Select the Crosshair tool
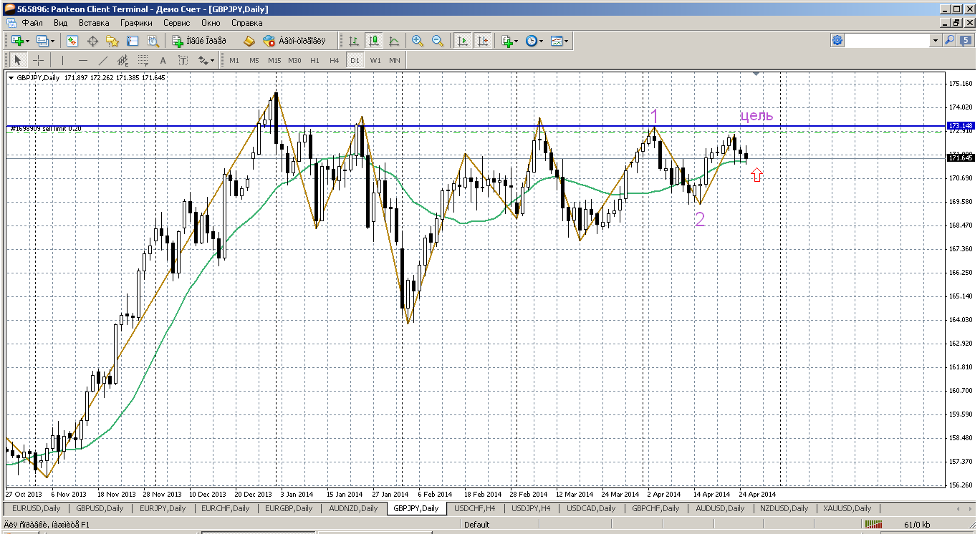The image size is (980, 534). pos(39,61)
